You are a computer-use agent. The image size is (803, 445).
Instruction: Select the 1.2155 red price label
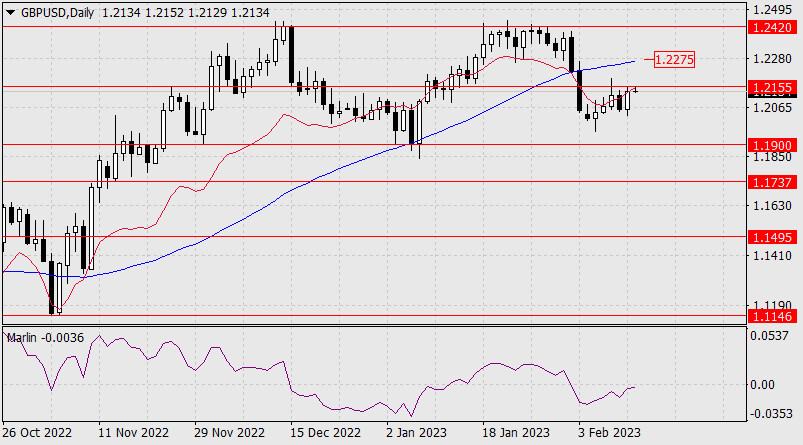(x=771, y=88)
